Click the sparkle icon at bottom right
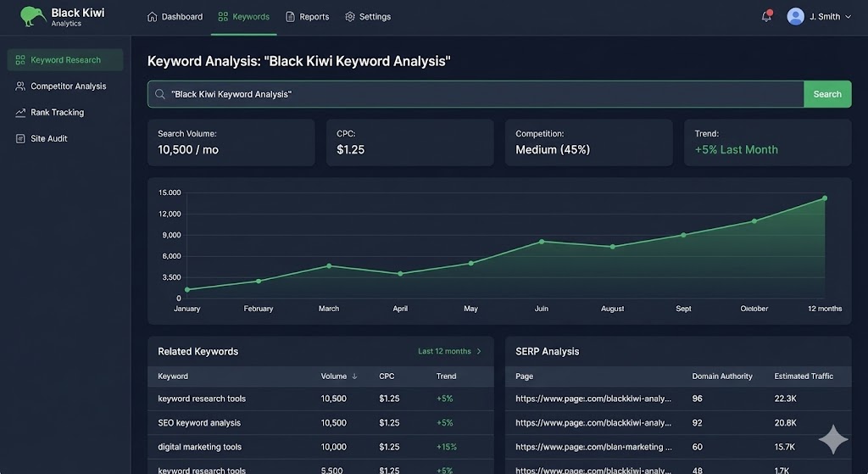Image resolution: width=868 pixels, height=474 pixels. tap(832, 439)
